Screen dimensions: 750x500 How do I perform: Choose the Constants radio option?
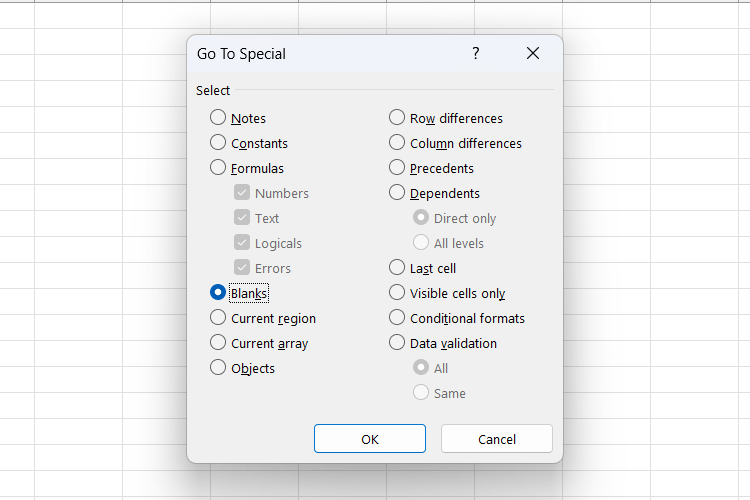click(x=218, y=143)
